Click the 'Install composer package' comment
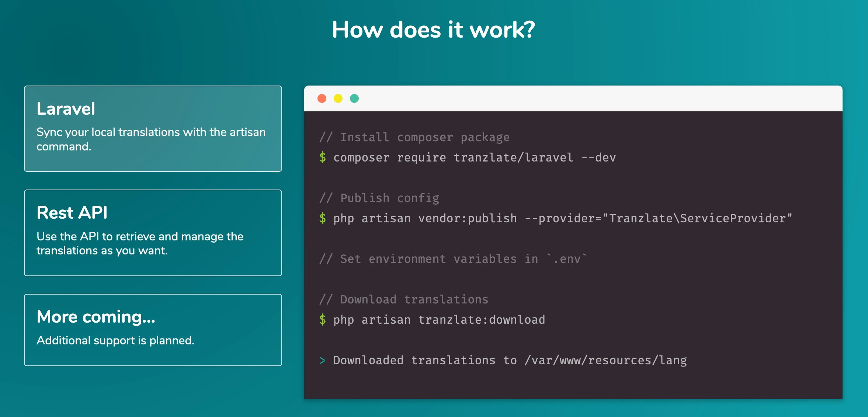Image resolution: width=868 pixels, height=417 pixels. [414, 137]
